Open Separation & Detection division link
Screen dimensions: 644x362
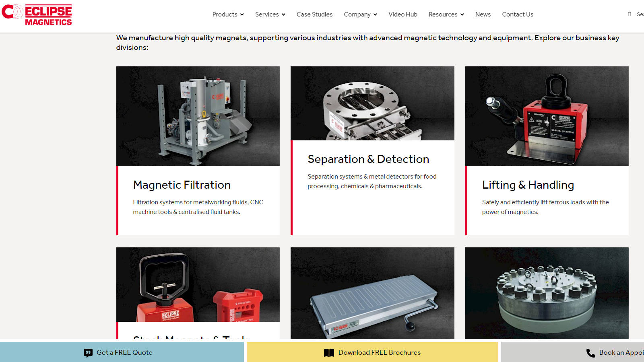pos(368,159)
